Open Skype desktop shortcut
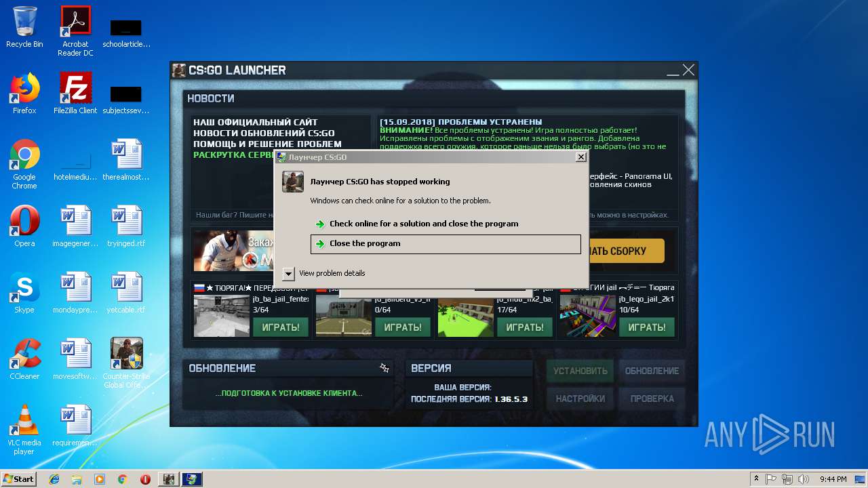This screenshot has width=868, height=488. (x=24, y=293)
